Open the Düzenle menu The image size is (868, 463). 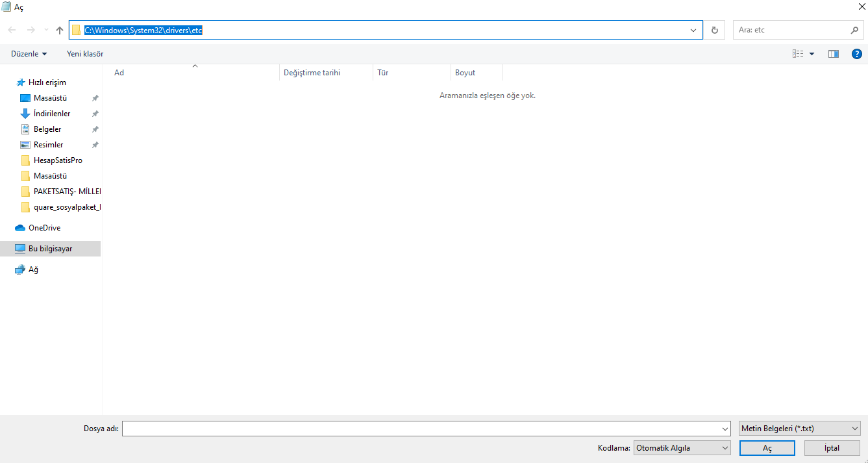click(29, 54)
